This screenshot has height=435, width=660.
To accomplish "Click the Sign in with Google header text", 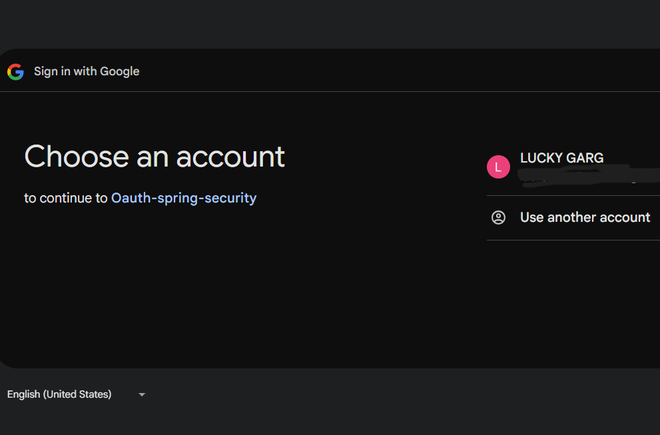I will (x=87, y=72).
